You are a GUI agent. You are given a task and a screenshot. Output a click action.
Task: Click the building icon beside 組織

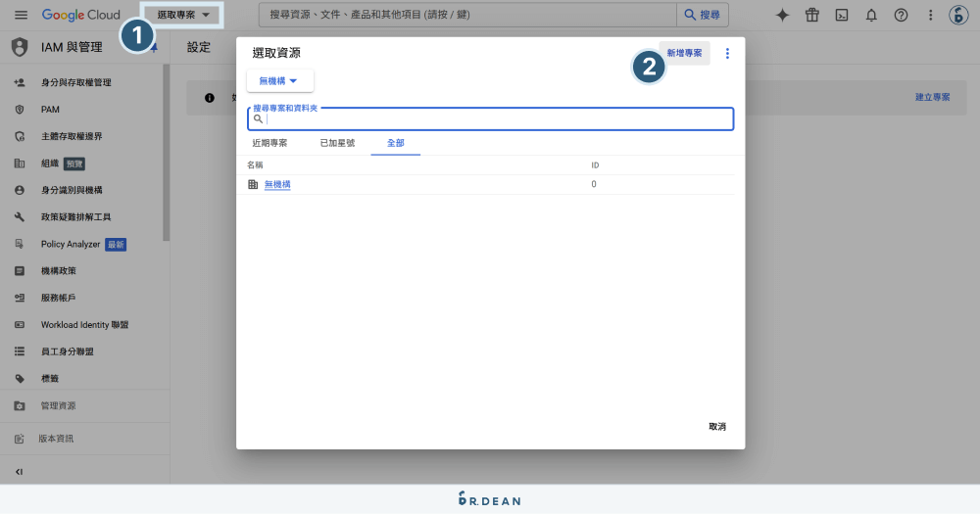pos(20,163)
